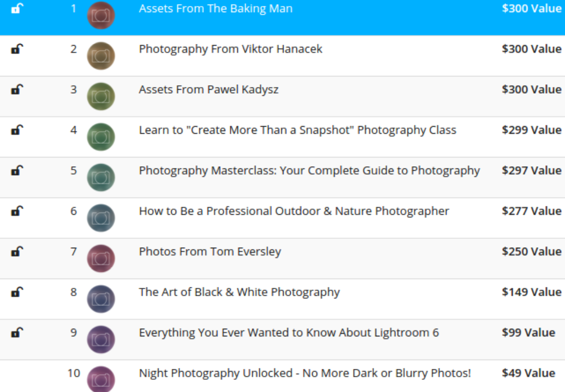The width and height of the screenshot is (565, 392).
Task: Click the unlock icon beside Black & White row
Action: [x=18, y=292]
